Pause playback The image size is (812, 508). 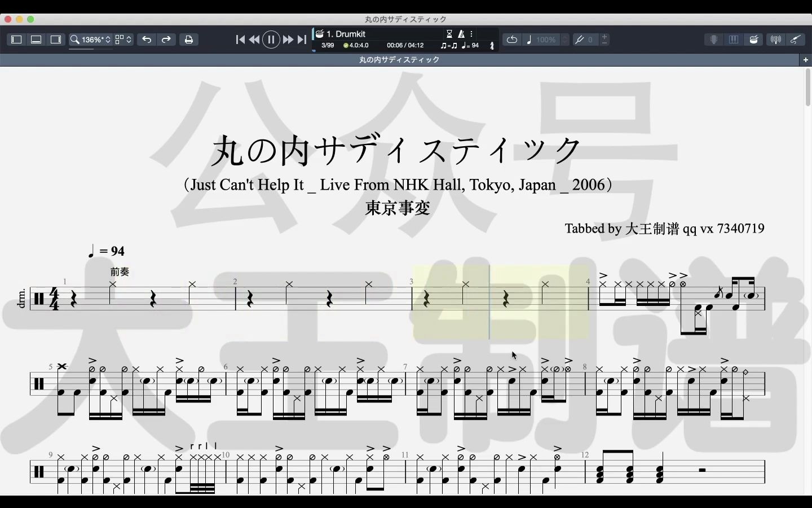(x=271, y=40)
